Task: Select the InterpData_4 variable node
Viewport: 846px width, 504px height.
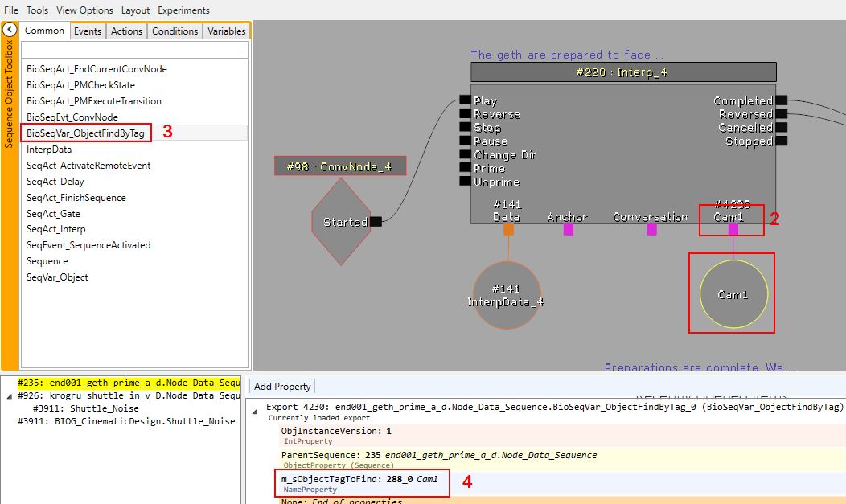Action: point(507,295)
